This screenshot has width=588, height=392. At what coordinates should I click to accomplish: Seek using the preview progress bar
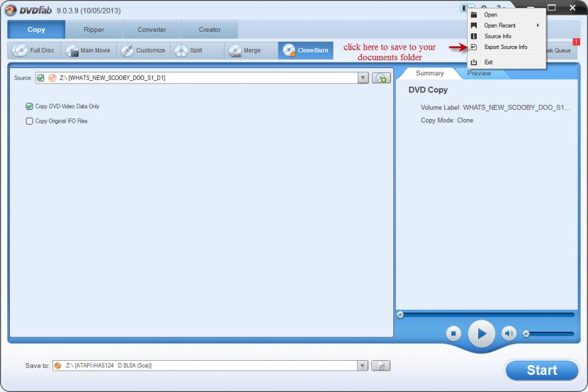tap(486, 315)
